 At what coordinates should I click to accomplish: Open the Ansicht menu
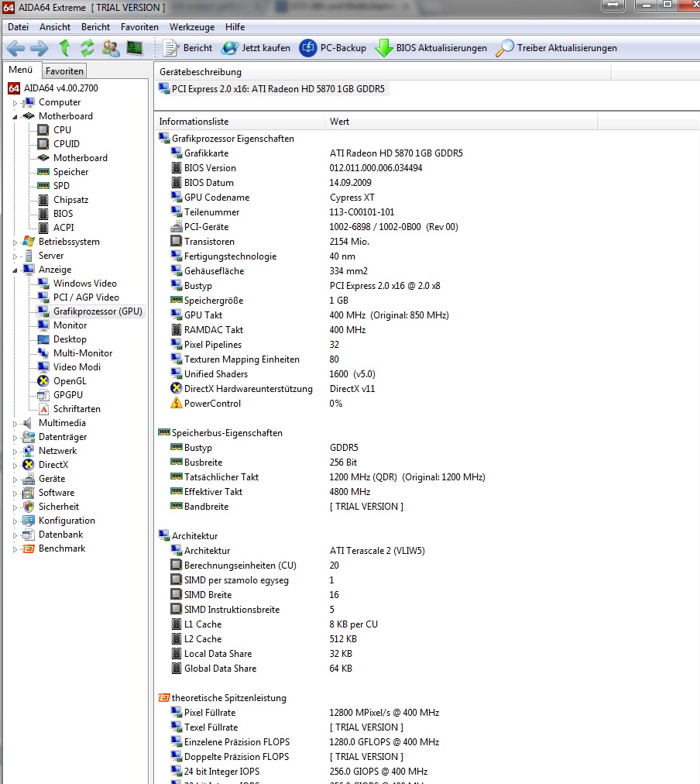(55, 27)
